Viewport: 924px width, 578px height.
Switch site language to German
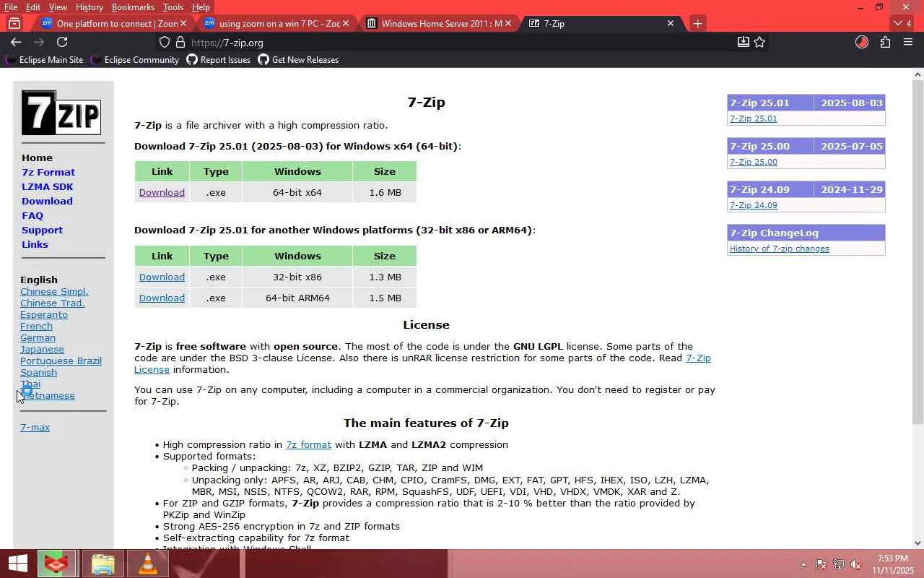(x=38, y=337)
